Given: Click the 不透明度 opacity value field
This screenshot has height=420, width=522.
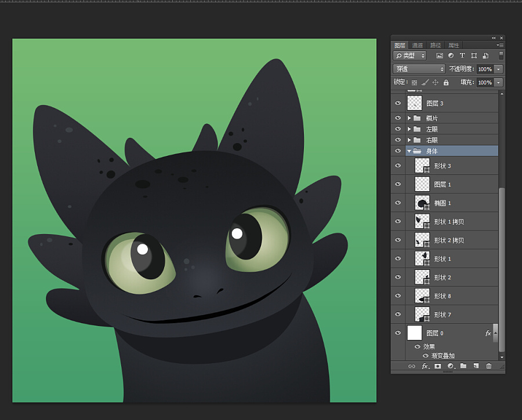Looking at the screenshot, I should (x=485, y=69).
